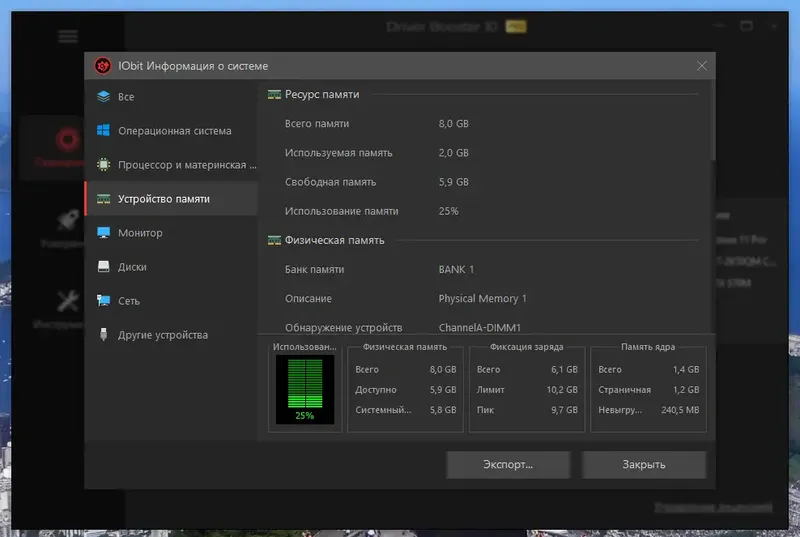Image resolution: width=800 pixels, height=537 pixels.
Task: Click the Ресурс памяти section memory icon
Action: click(274, 94)
